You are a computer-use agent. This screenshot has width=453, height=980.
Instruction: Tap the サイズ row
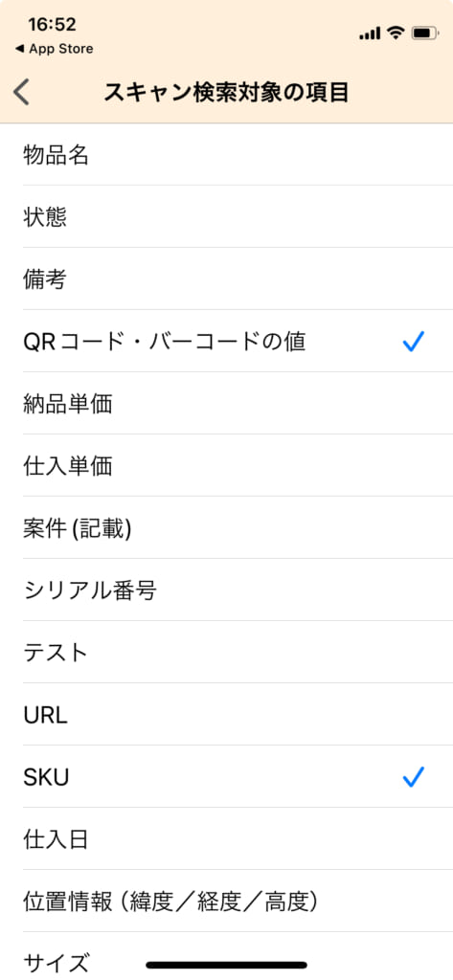(226, 956)
